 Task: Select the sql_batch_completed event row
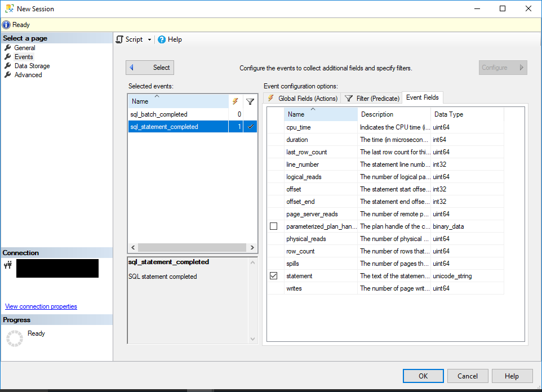tap(163, 114)
